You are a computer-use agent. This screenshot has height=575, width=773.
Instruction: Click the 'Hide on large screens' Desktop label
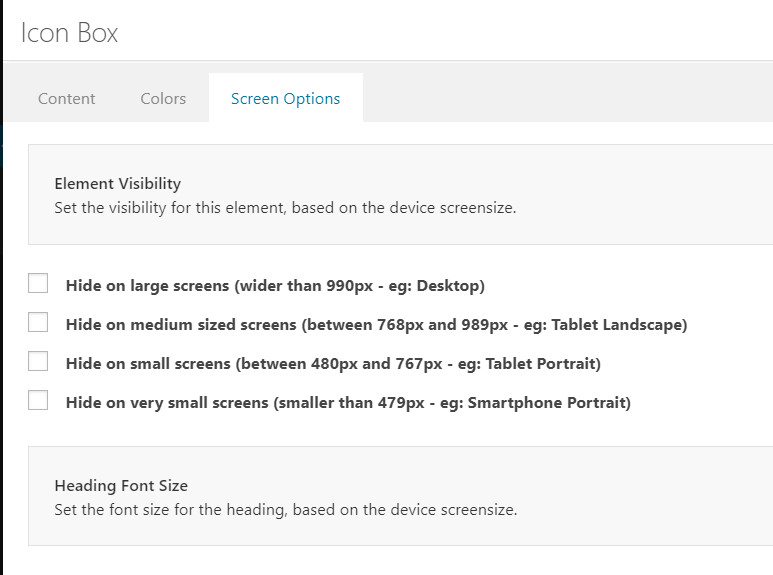[x=275, y=286]
